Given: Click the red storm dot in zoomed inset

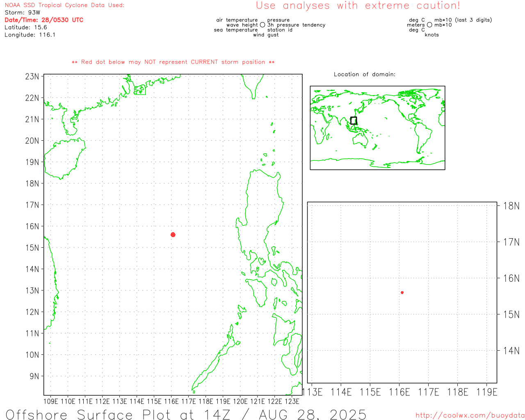Looking at the screenshot, I should tap(402, 292).
